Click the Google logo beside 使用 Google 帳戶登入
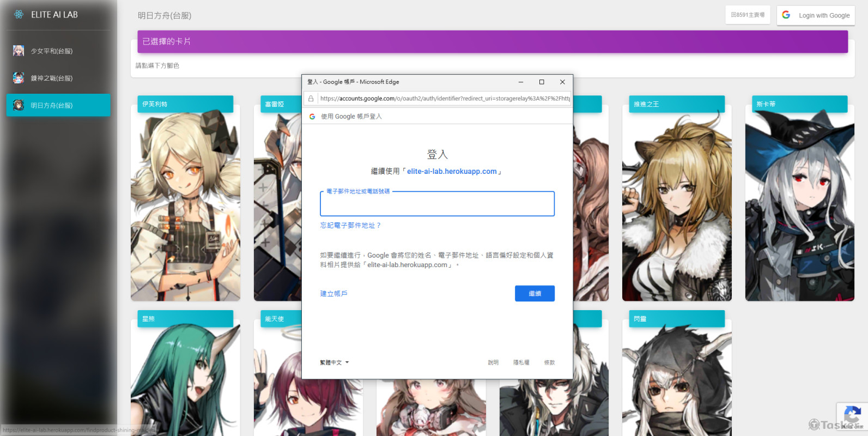 click(x=312, y=117)
